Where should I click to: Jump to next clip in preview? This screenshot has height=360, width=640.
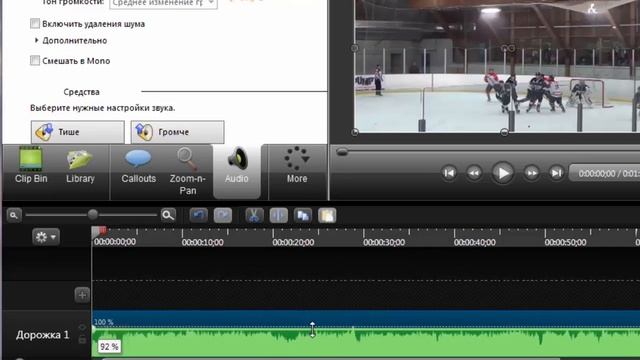[x=556, y=173]
